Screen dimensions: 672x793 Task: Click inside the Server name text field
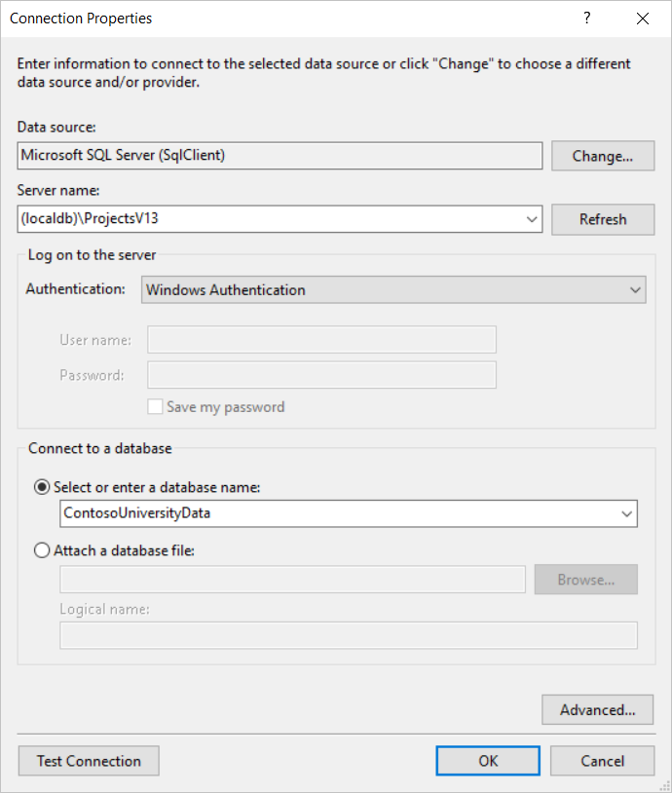pyautogui.click(x=271, y=219)
